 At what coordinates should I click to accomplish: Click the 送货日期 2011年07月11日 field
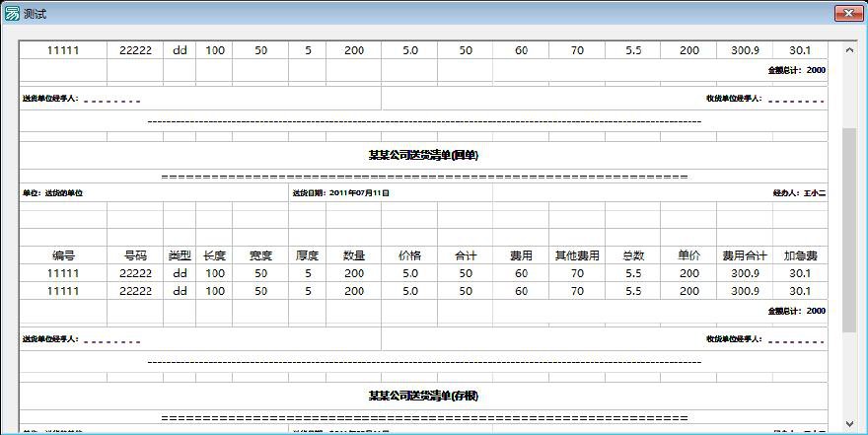[341, 193]
